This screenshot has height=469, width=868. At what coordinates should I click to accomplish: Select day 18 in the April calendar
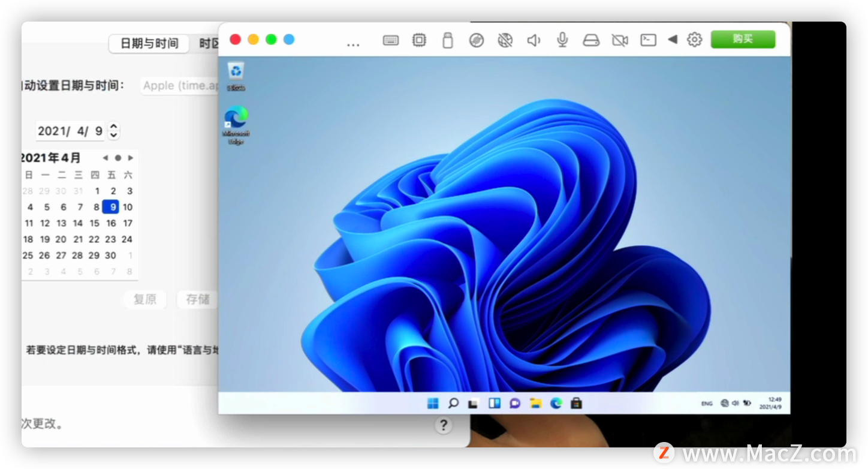coord(28,239)
